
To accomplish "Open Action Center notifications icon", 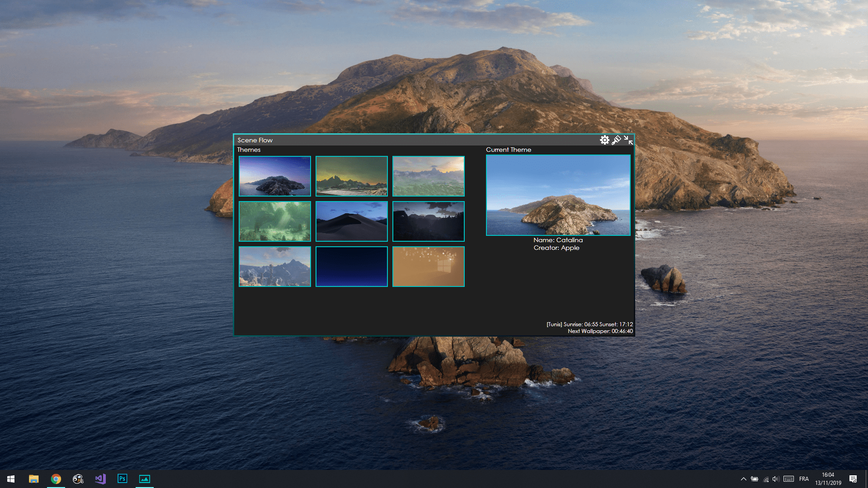I will [x=854, y=479].
